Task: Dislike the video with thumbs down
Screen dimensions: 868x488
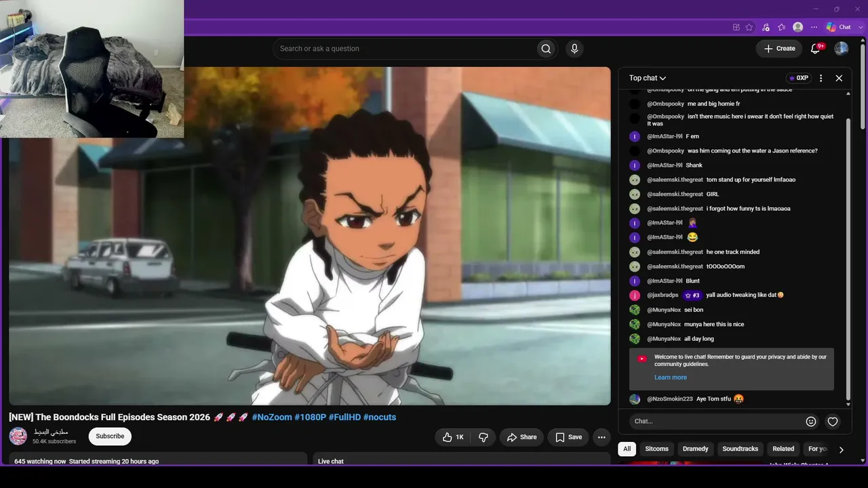Action: coord(484,437)
